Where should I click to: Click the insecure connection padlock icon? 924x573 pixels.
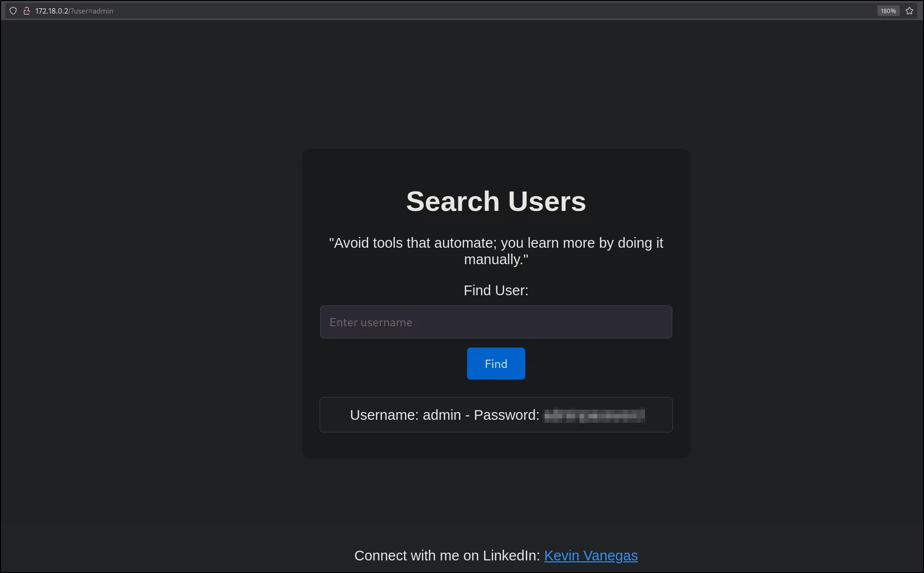tap(27, 11)
